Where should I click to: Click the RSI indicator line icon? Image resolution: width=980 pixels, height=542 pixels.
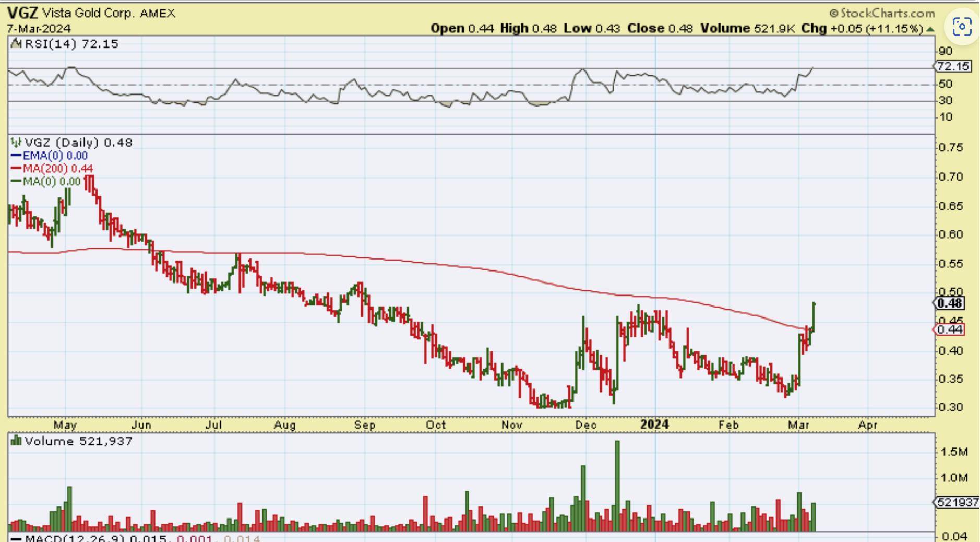[17, 43]
